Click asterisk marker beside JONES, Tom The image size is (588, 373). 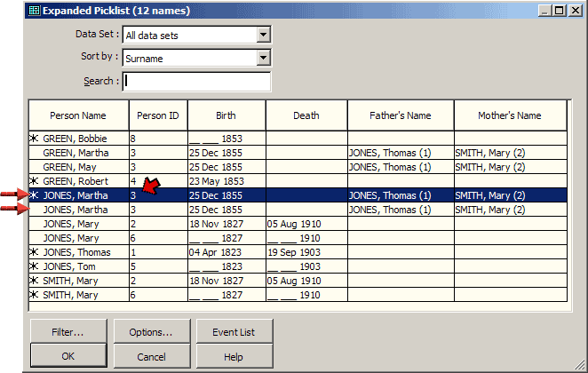click(x=35, y=266)
